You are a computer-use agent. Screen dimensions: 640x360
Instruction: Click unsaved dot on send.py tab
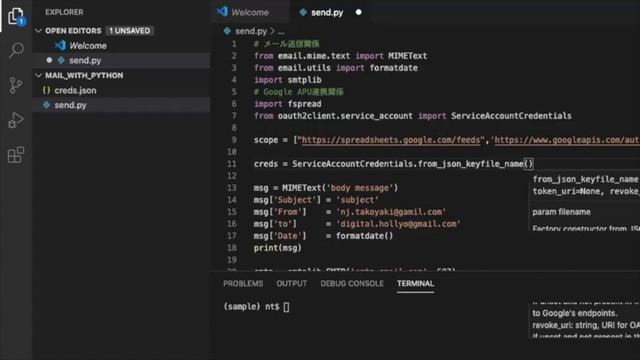pyautogui.click(x=358, y=12)
